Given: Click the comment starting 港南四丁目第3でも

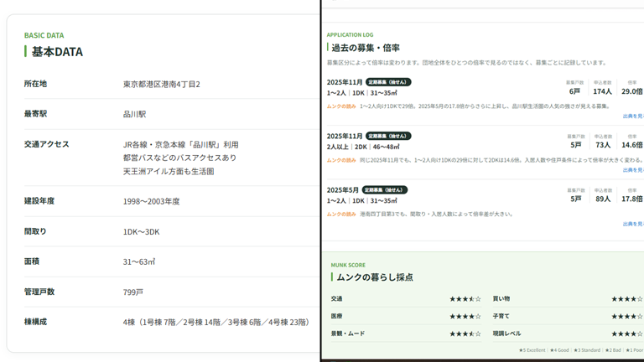Looking at the screenshot, I should (436, 215).
